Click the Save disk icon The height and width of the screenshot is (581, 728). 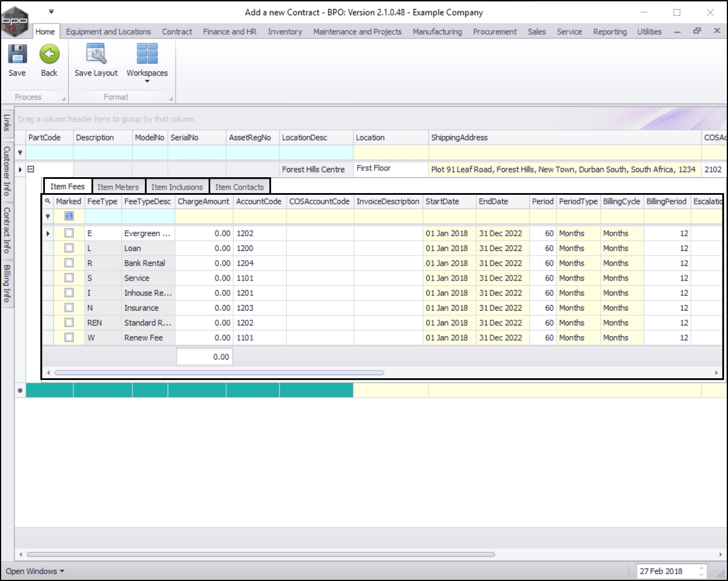17,55
